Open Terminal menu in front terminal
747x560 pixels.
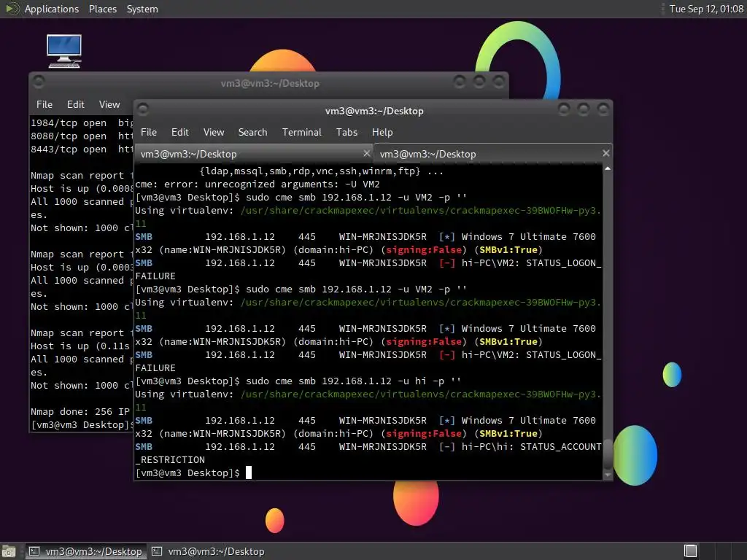pyautogui.click(x=301, y=133)
